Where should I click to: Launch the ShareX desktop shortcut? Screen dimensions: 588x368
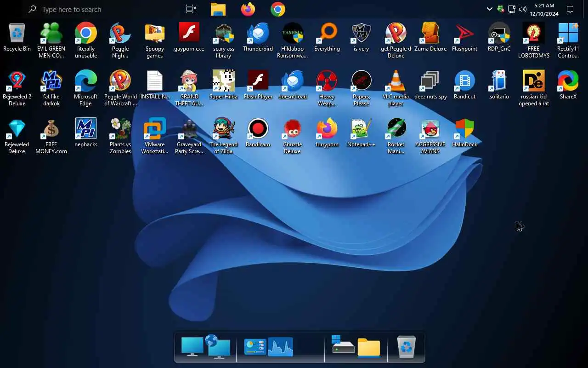coord(568,86)
